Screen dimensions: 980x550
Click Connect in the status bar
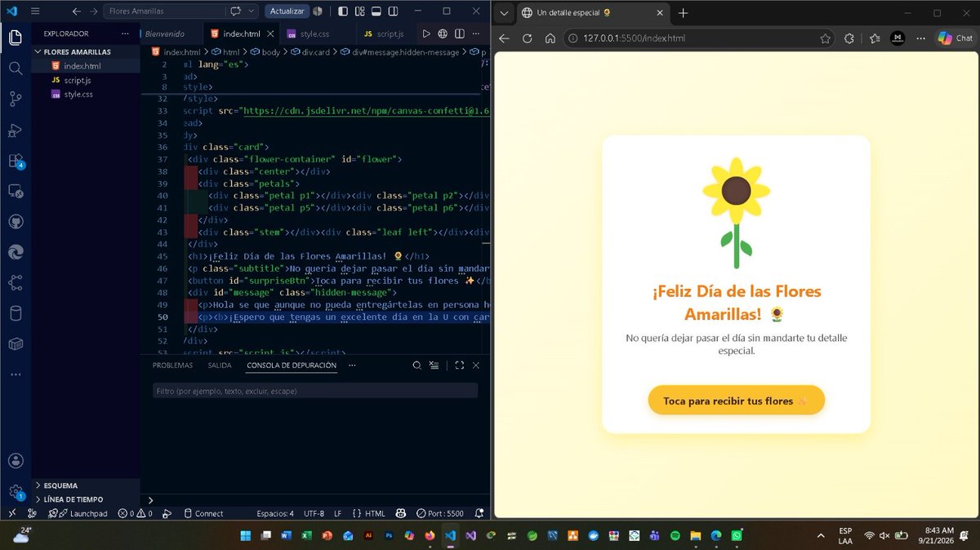click(203, 513)
